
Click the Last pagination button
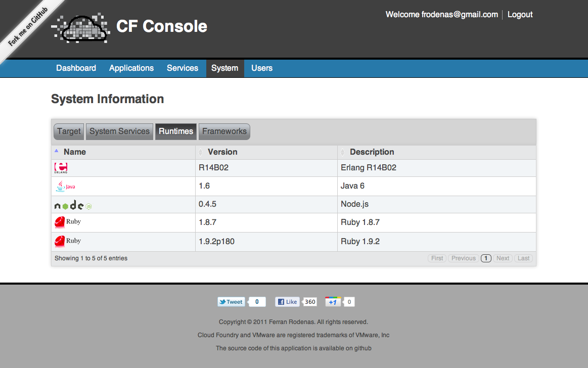(523, 258)
